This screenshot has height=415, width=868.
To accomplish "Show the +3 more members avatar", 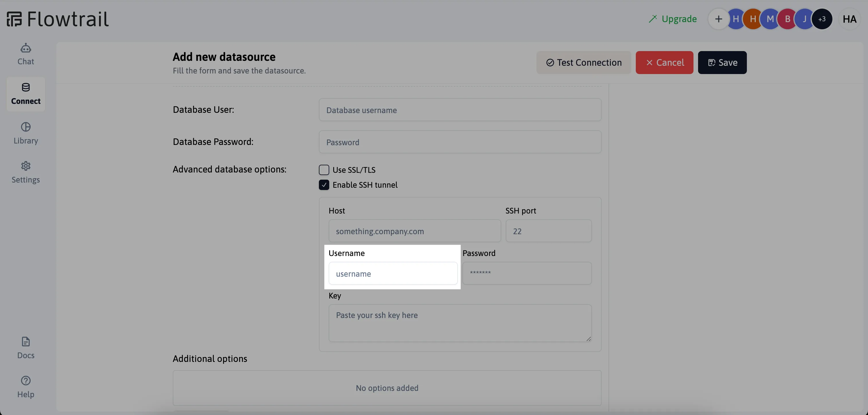I will click(x=822, y=19).
